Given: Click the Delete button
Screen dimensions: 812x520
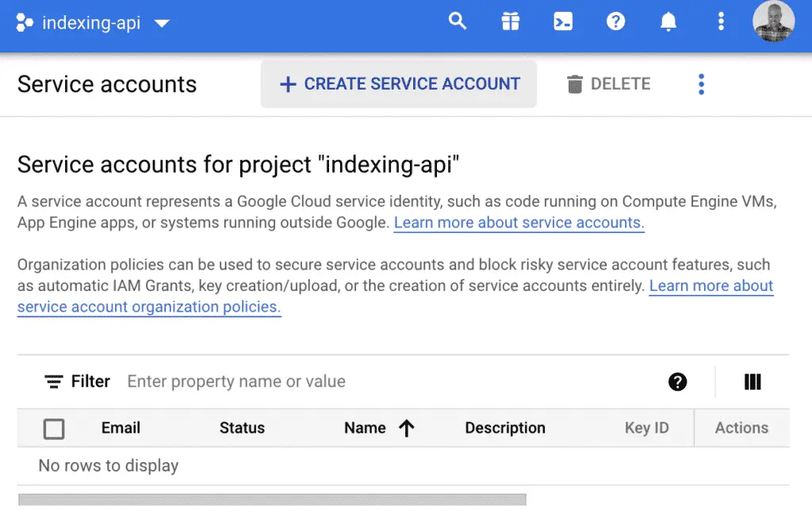Looking at the screenshot, I should click(x=609, y=84).
